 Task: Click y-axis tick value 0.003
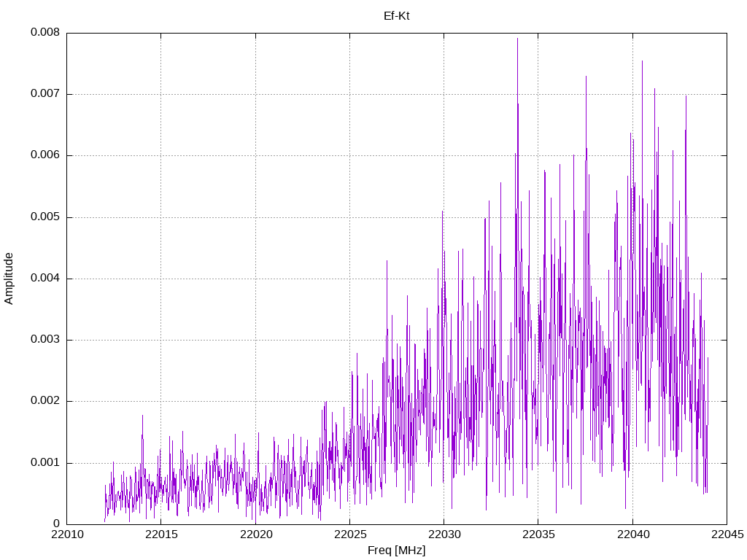(x=45, y=340)
